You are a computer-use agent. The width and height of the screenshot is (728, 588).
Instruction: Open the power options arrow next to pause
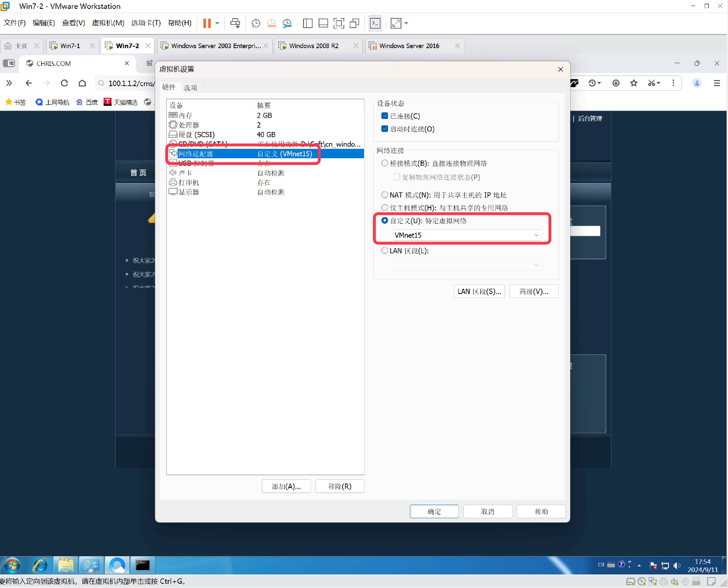(217, 23)
